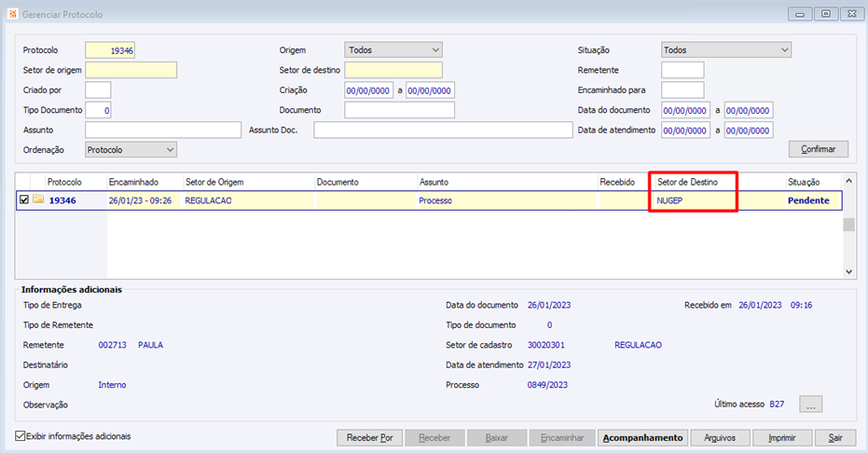
Task: Click the Assunto column header
Action: [x=507, y=182]
